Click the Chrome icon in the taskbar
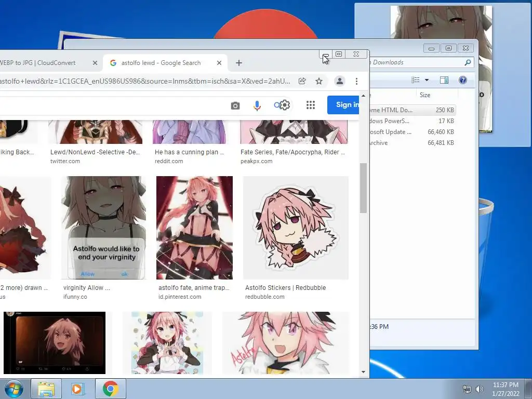This screenshot has height=399, width=532. point(111,389)
